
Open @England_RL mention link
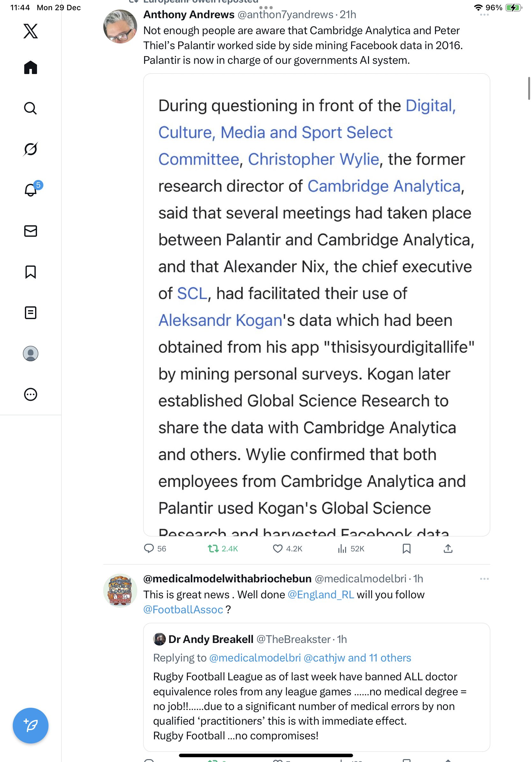tap(321, 594)
